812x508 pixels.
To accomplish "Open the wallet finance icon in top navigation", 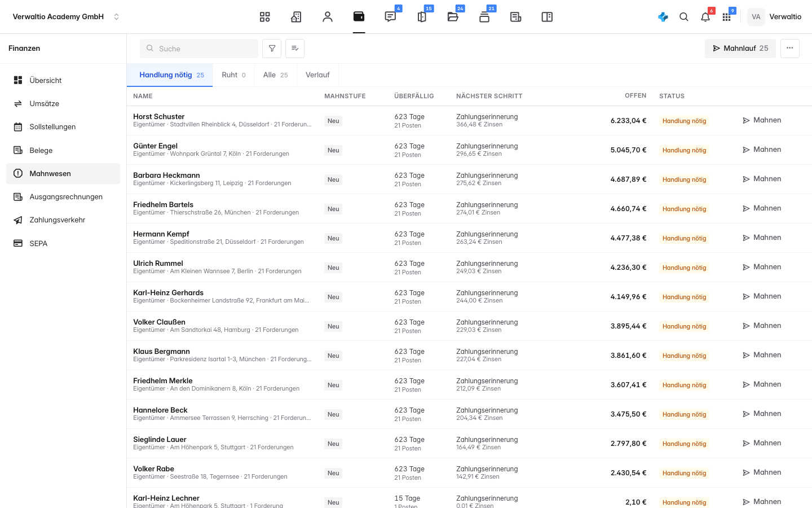I will tap(359, 17).
